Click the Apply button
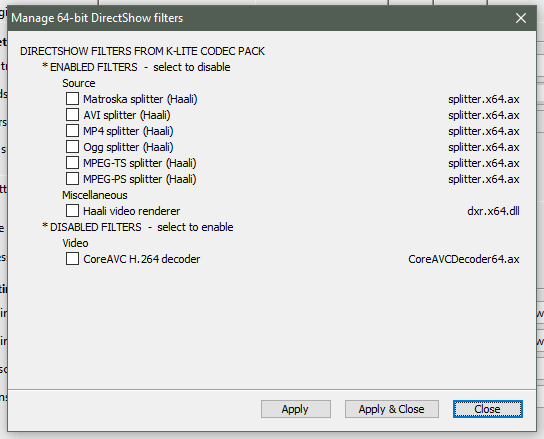 [296, 409]
